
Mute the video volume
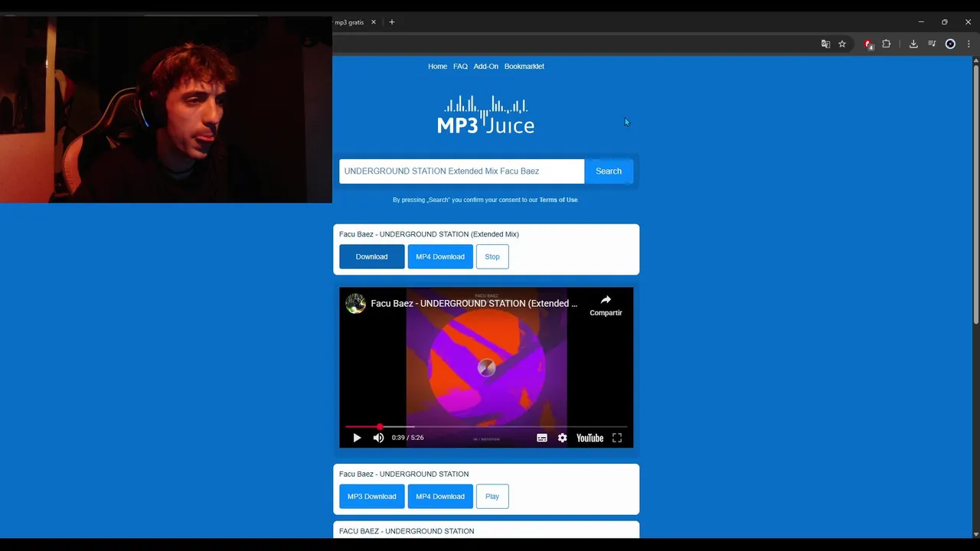click(x=378, y=438)
